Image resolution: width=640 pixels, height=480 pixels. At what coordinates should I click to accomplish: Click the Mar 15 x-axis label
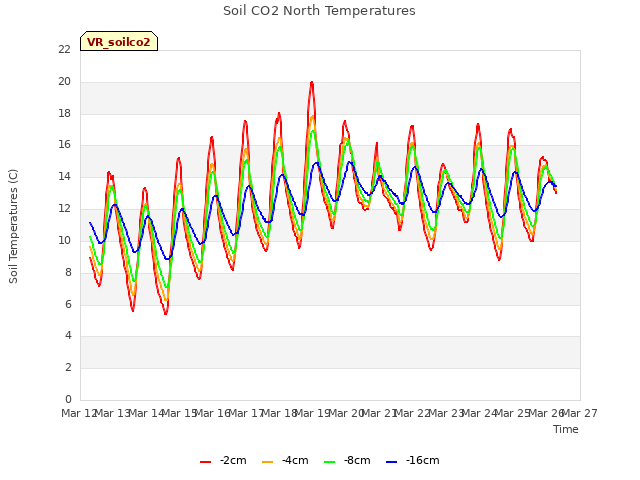point(179,413)
